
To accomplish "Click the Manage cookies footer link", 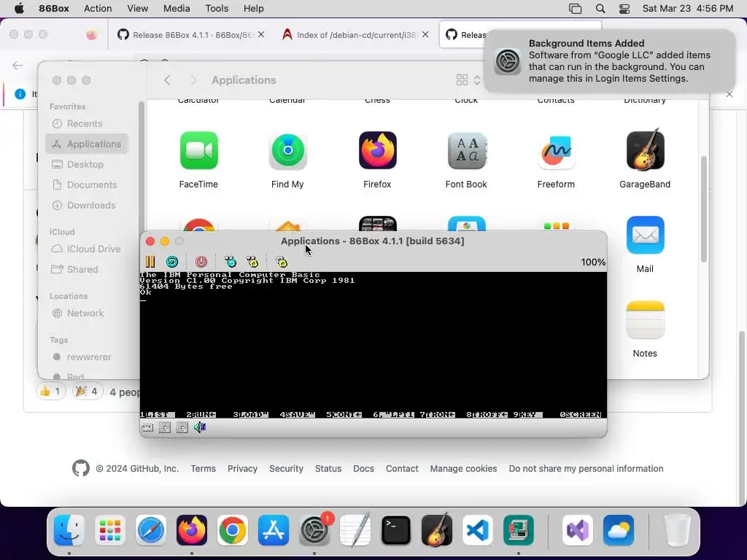I will [463, 469].
